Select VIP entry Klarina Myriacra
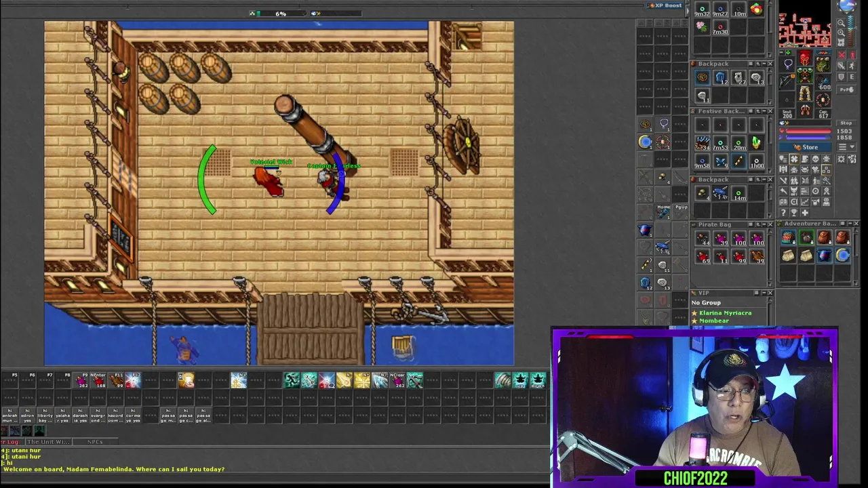Image resolution: width=868 pixels, height=488 pixels. click(x=726, y=313)
